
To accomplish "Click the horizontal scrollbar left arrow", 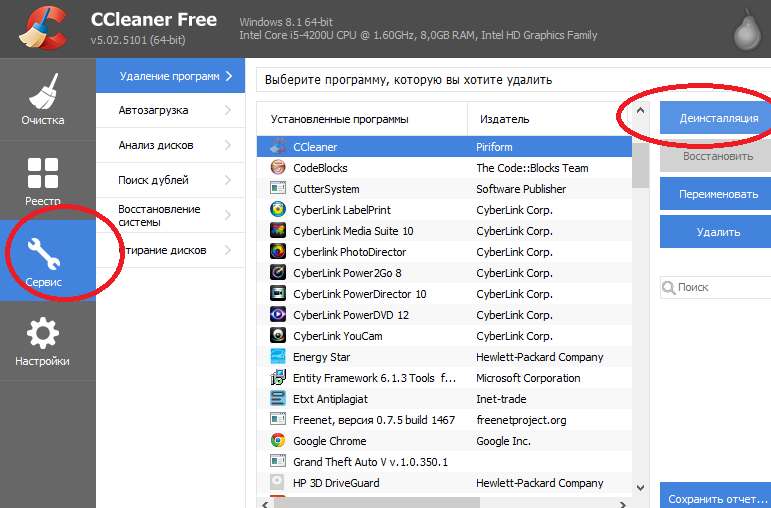I will (x=265, y=504).
